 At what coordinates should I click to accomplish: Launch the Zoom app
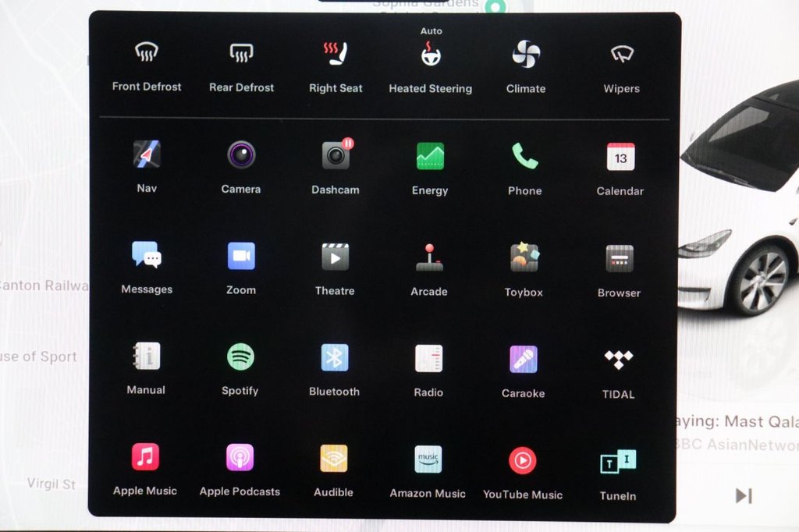coord(241,256)
